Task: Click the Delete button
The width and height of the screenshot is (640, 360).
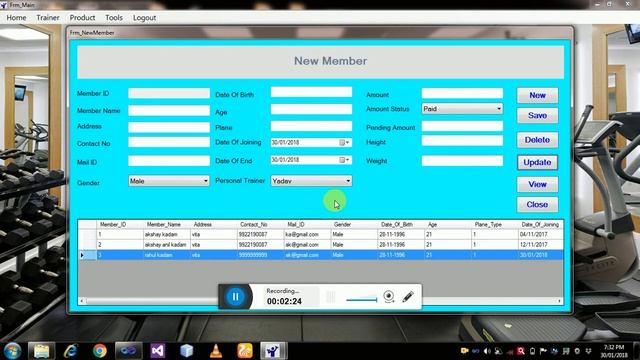Action: (x=537, y=140)
